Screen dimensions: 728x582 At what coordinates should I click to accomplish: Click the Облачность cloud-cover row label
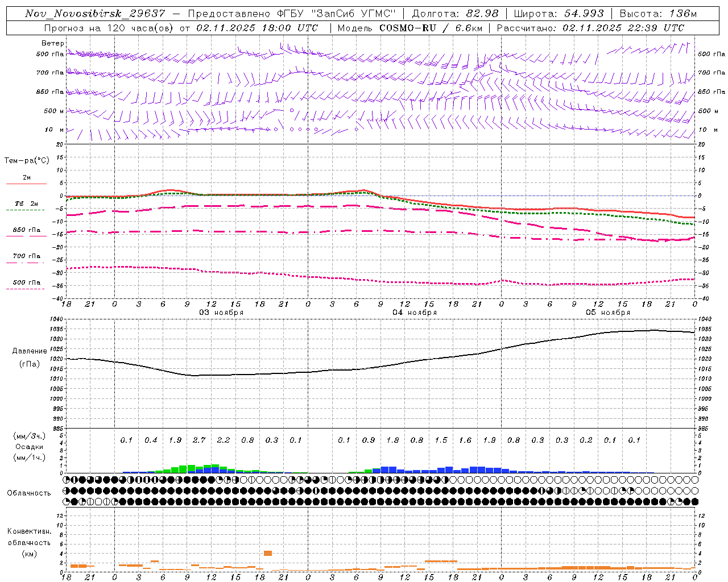click(x=29, y=493)
